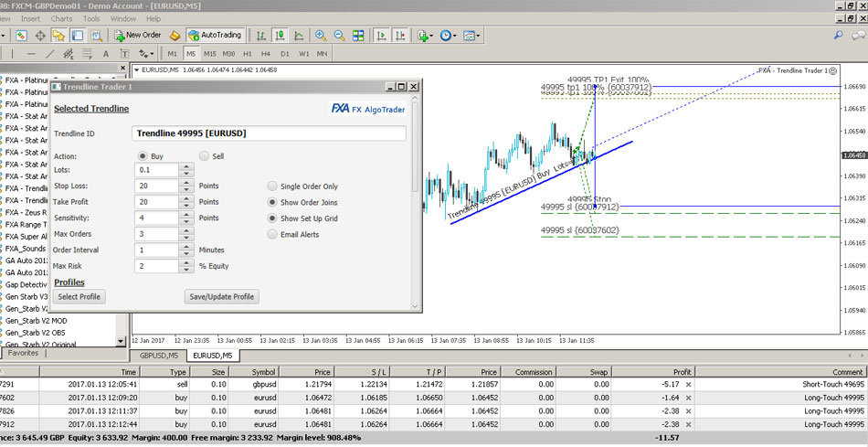Increase Take Profit value with up arrow
The width and height of the screenshot is (868, 447).
coord(186,198)
